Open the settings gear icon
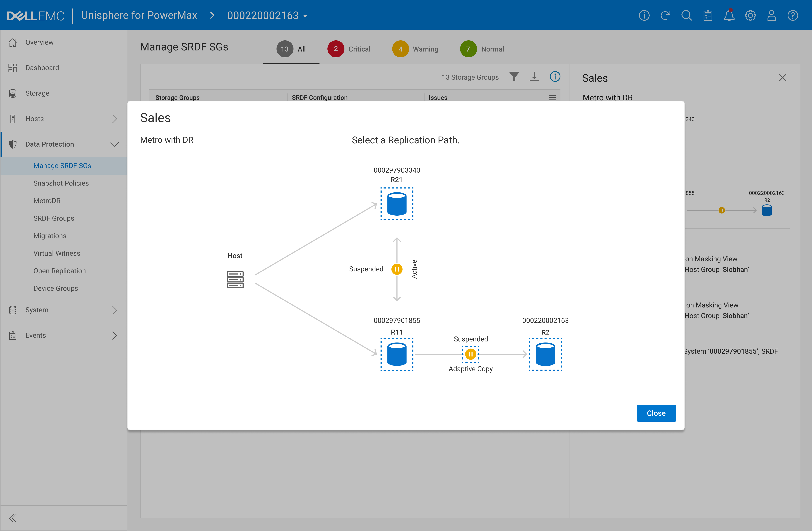Screen dimensions: 812x531 click(750, 16)
